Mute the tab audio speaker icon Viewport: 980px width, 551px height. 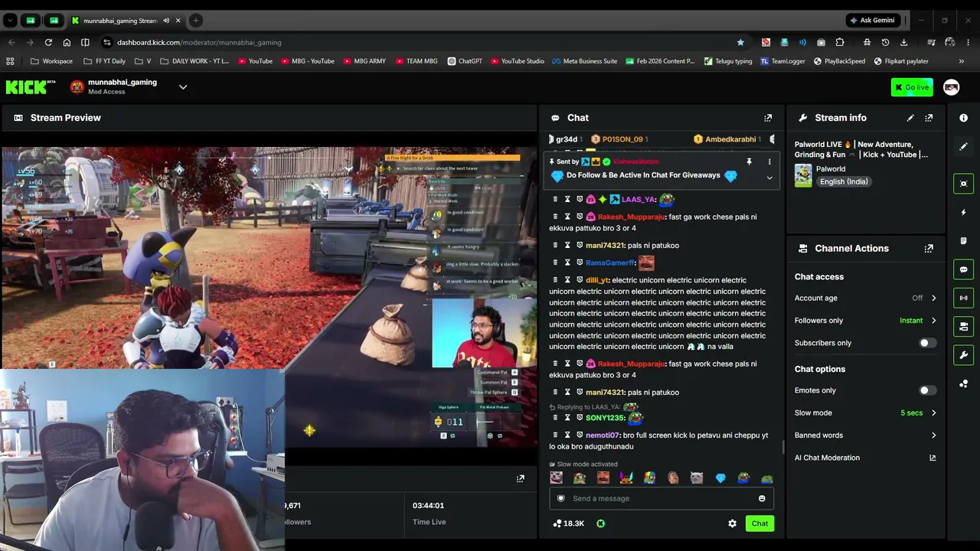click(x=166, y=21)
